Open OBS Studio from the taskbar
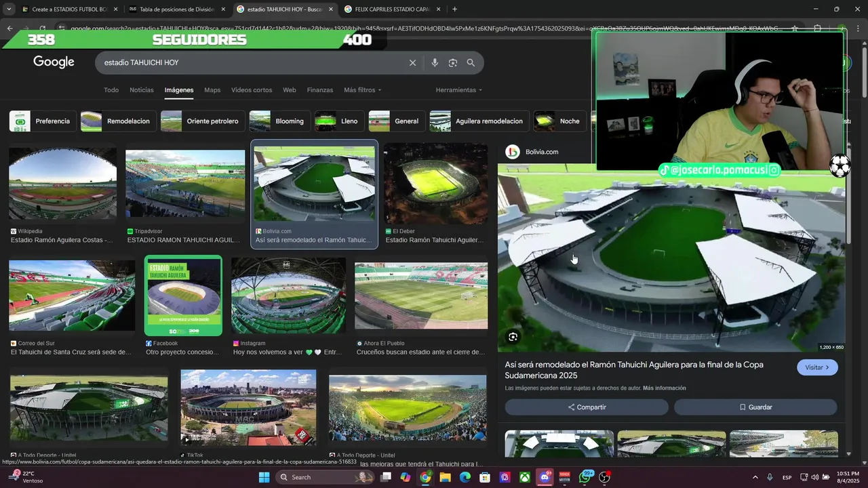Viewport: 868px width, 488px height. [x=604, y=477]
